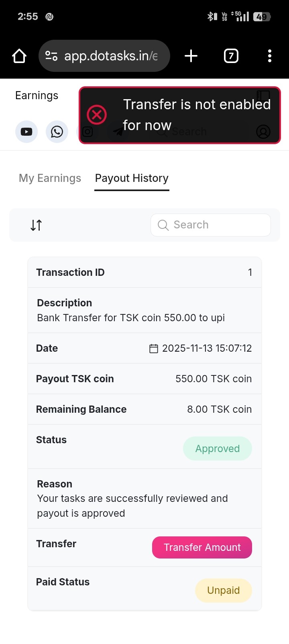
Task: Open the tab switcher showing 7 tabs
Action: [231, 56]
